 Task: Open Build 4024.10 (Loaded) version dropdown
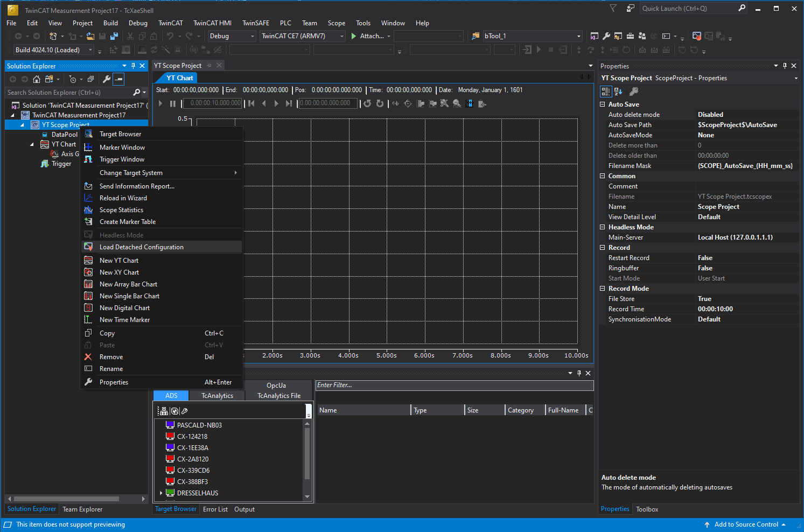(53, 50)
